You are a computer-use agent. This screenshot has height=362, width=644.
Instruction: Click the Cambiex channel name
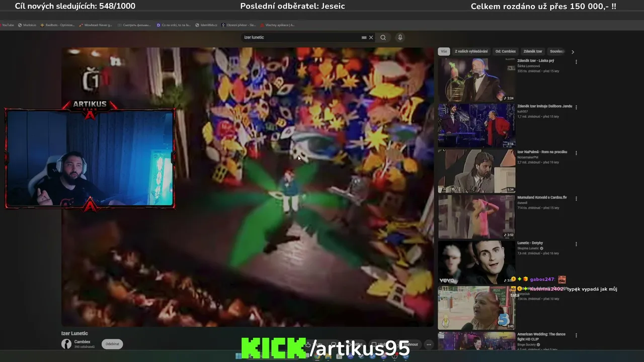click(x=83, y=342)
